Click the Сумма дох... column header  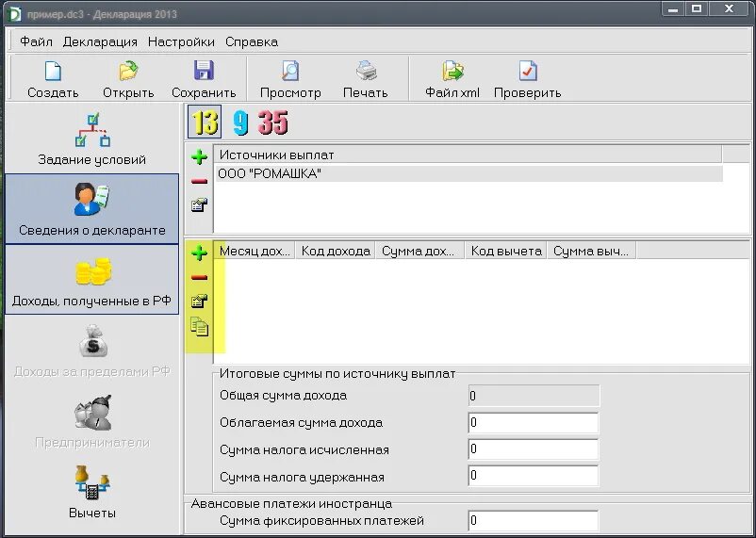pyautogui.click(x=419, y=251)
